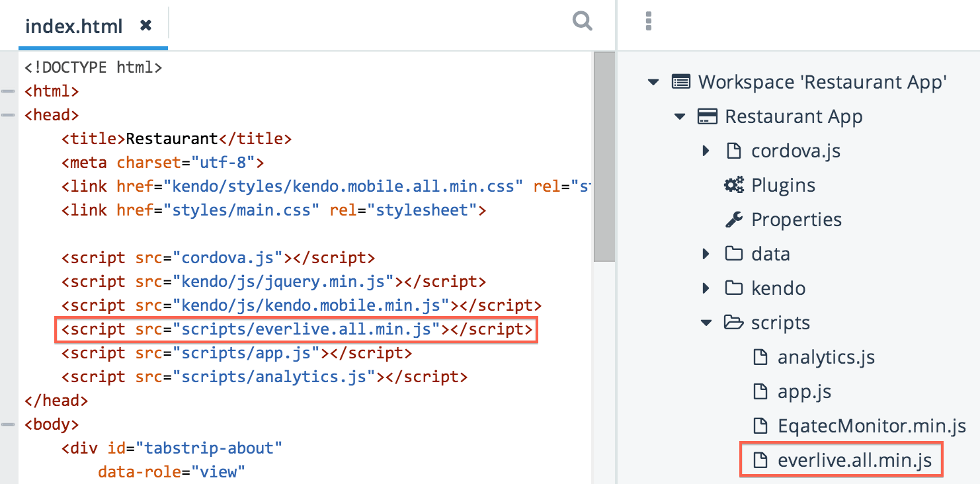The height and width of the screenshot is (484, 980).
Task: Click the data-role="view" attribute
Action: pos(172,472)
